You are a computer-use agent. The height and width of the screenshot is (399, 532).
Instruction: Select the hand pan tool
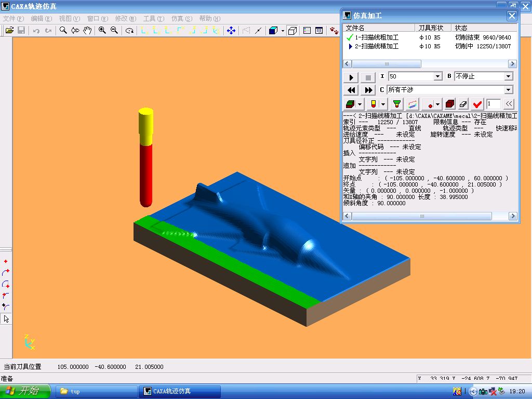(x=87, y=31)
